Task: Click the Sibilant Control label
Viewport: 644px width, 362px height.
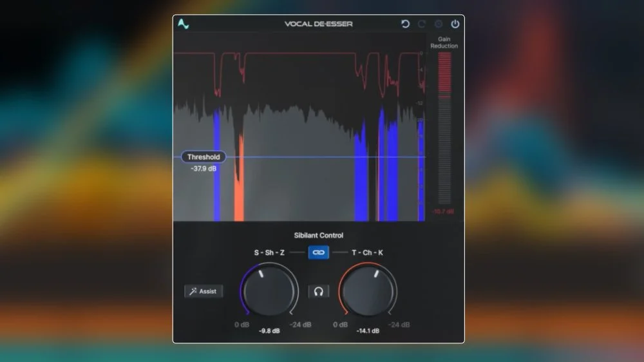Action: [318, 236]
